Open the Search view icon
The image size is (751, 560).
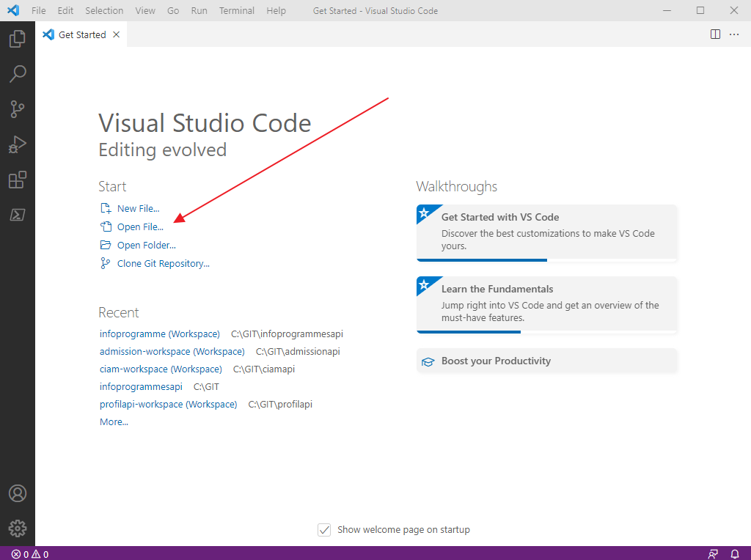pos(18,74)
